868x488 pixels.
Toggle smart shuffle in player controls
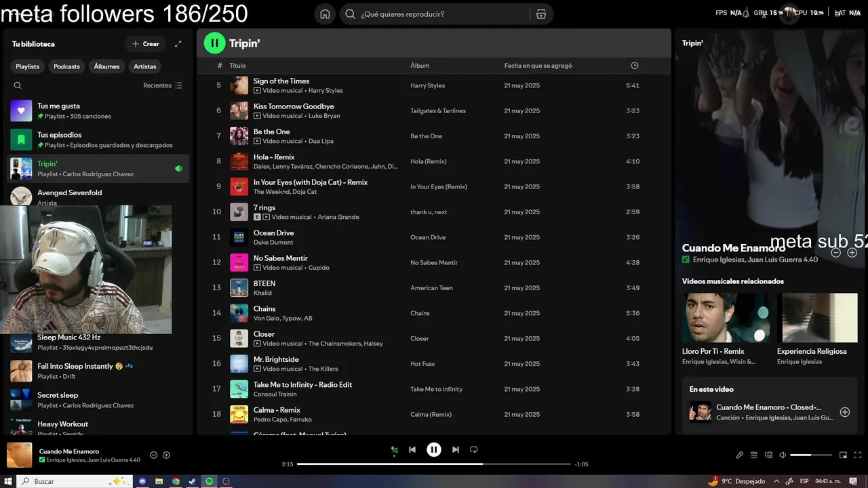point(394,449)
